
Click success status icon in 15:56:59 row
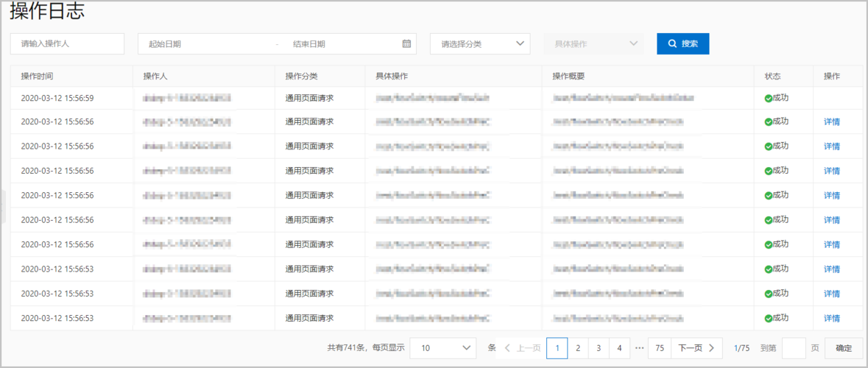pos(769,99)
